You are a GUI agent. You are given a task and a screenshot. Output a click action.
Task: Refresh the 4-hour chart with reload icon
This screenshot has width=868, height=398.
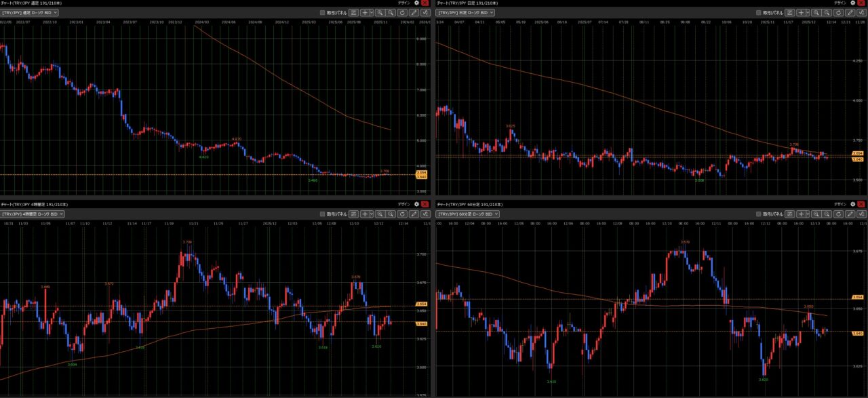(402, 214)
